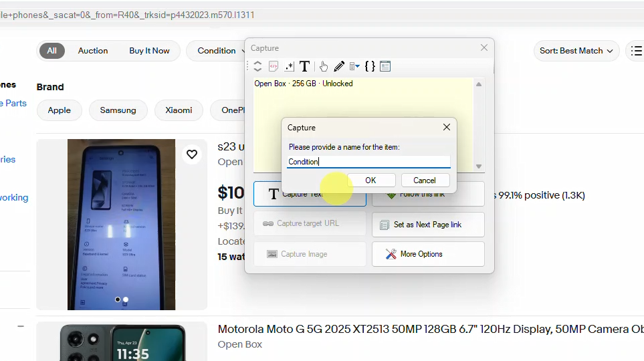Screen dimensions: 644x361
Task: Click the Capture Text T icon
Action: click(x=274, y=194)
